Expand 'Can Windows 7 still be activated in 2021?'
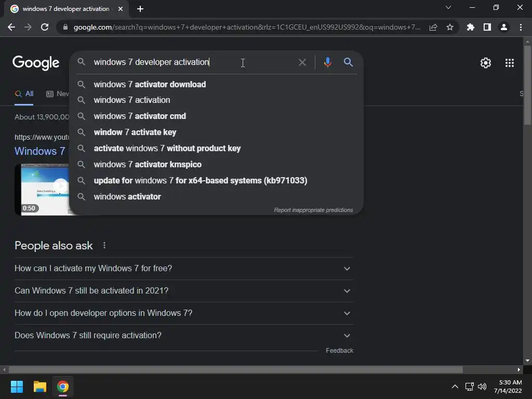532x399 pixels. (183, 291)
